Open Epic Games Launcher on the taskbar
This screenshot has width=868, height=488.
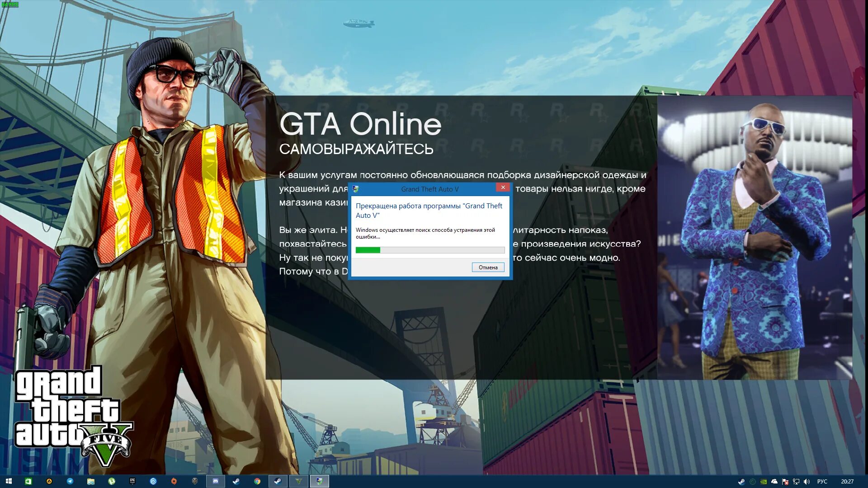132,481
